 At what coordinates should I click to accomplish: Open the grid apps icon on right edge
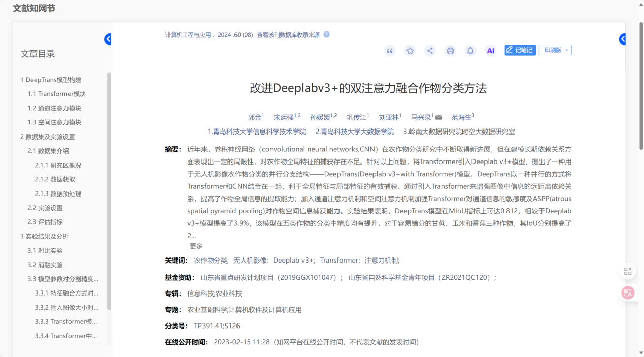pos(628,271)
